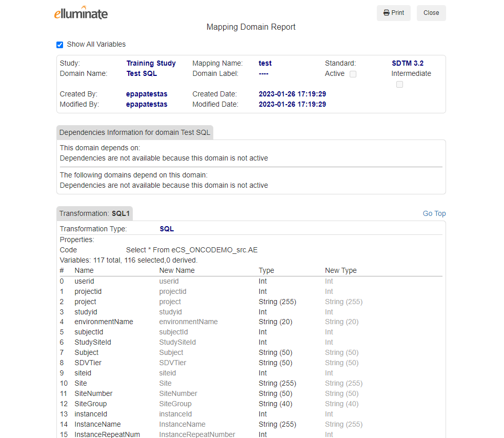Click the Properties label
The image size is (504, 438).
pos(77,240)
